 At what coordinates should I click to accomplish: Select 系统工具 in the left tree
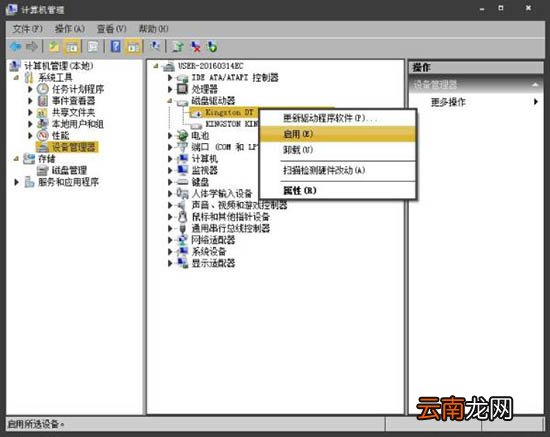(55, 78)
